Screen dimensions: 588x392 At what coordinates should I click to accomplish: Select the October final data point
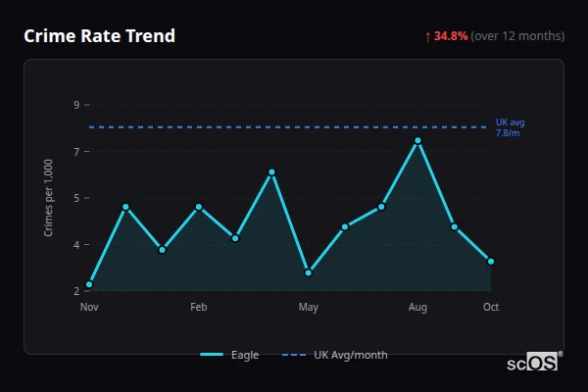click(491, 262)
